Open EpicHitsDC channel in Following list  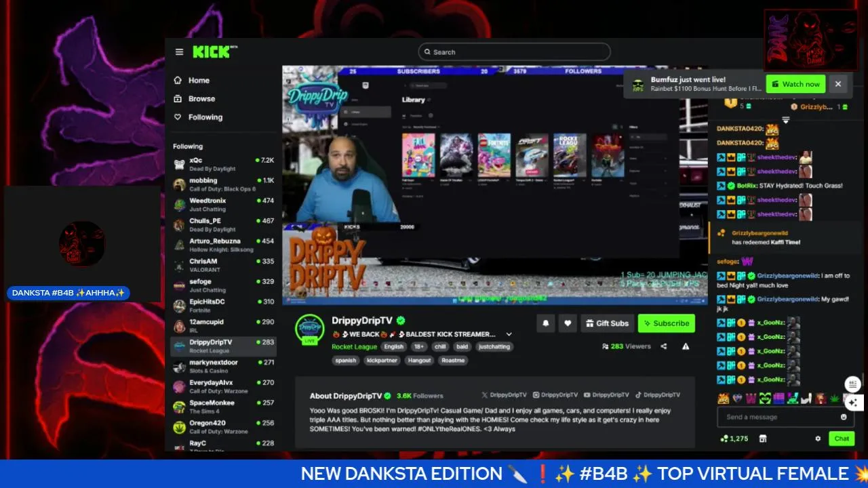point(223,306)
